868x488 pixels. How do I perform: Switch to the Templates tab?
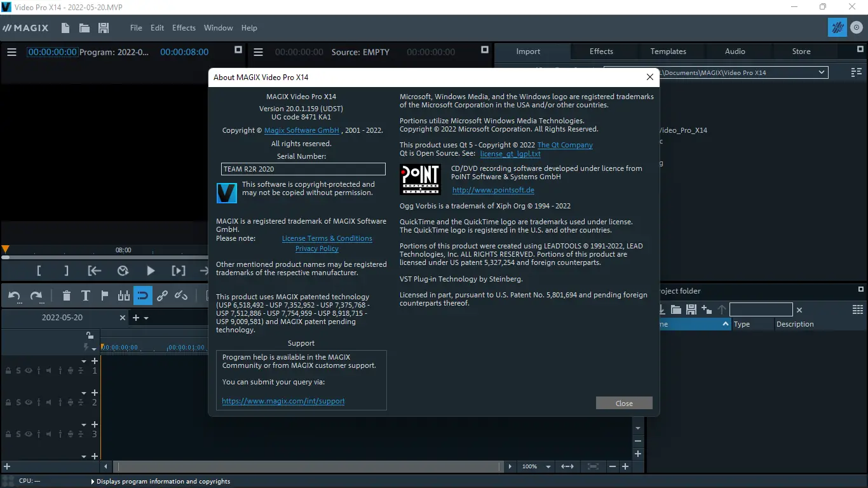[668, 51]
